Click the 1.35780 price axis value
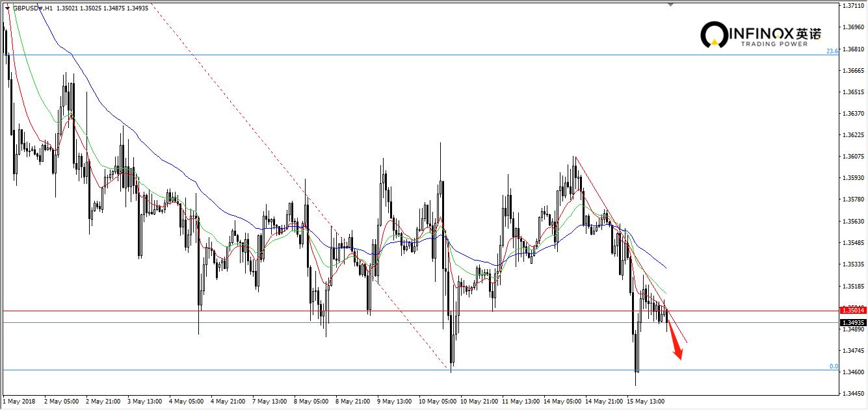The height and width of the screenshot is (410, 868). pos(853,199)
